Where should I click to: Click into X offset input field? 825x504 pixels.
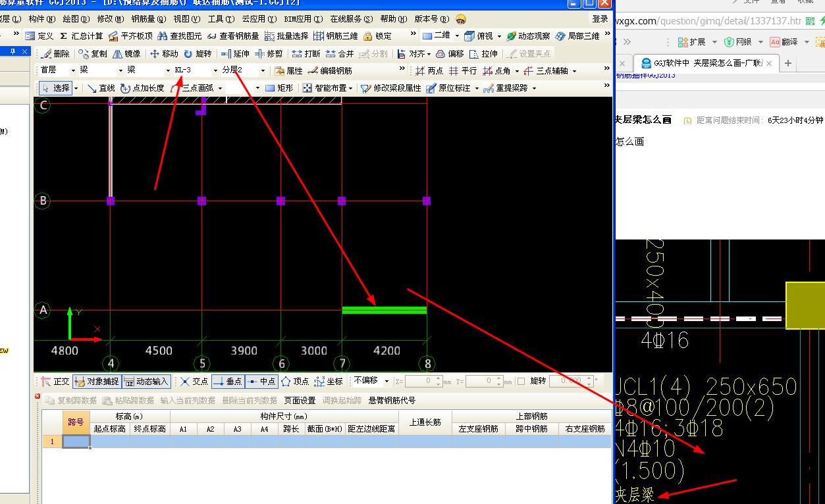423,381
